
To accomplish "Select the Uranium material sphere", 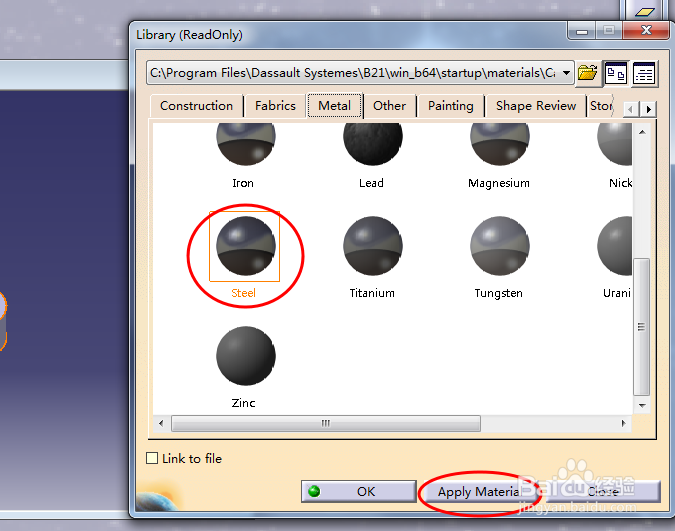I will [x=615, y=246].
